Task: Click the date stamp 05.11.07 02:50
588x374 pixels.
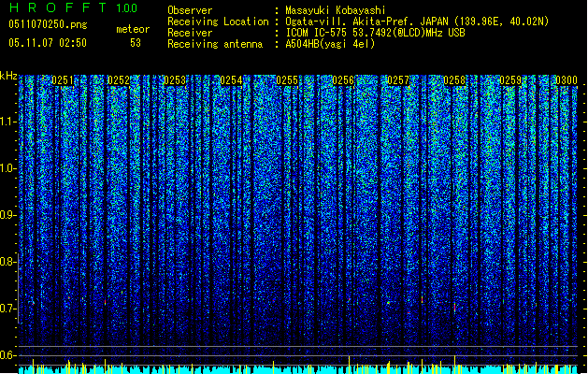Action: (48, 43)
